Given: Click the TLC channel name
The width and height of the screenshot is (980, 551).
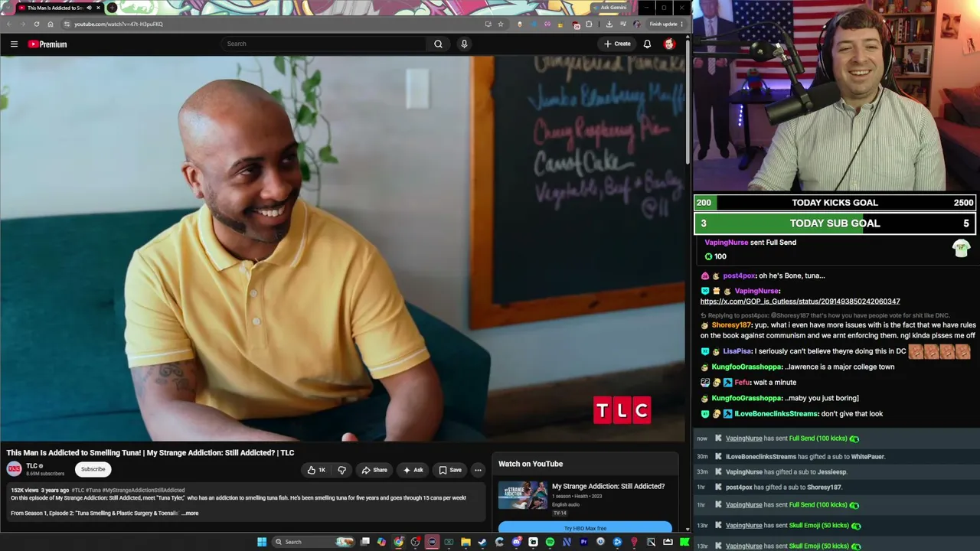Looking at the screenshot, I should pyautogui.click(x=31, y=466).
